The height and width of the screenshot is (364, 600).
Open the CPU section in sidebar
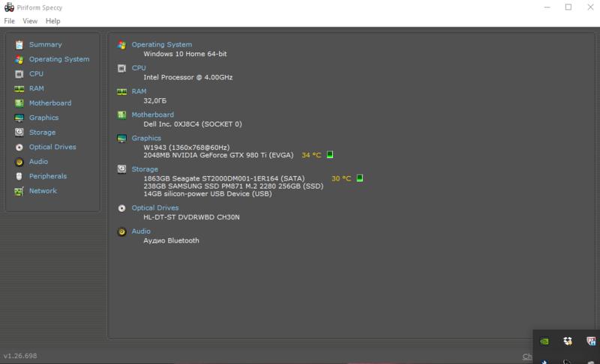(x=36, y=73)
